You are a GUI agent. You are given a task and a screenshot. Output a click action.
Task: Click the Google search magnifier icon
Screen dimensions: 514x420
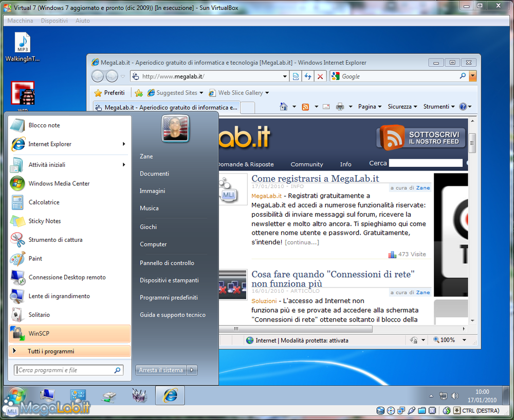(463, 77)
